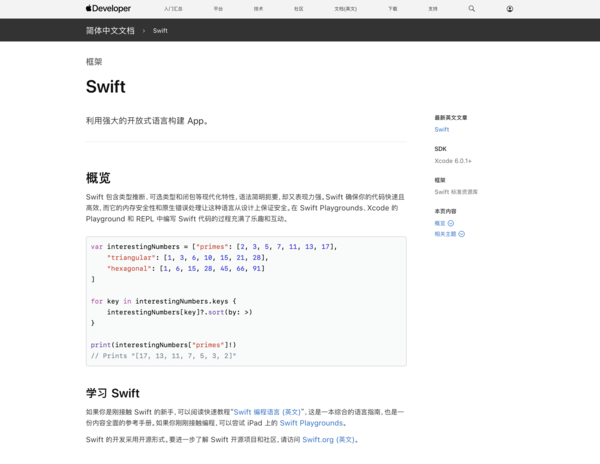Open the 平台 navigation menu item

click(x=218, y=8)
